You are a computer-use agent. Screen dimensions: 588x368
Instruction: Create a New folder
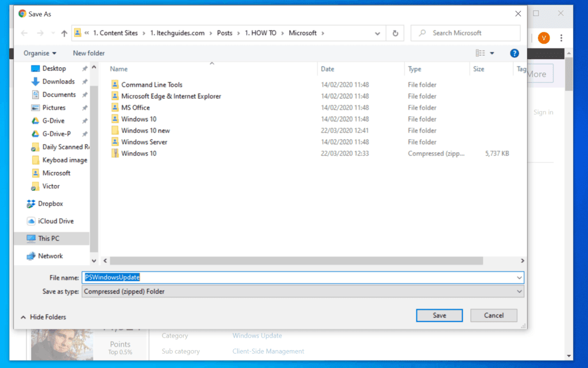[x=88, y=53]
